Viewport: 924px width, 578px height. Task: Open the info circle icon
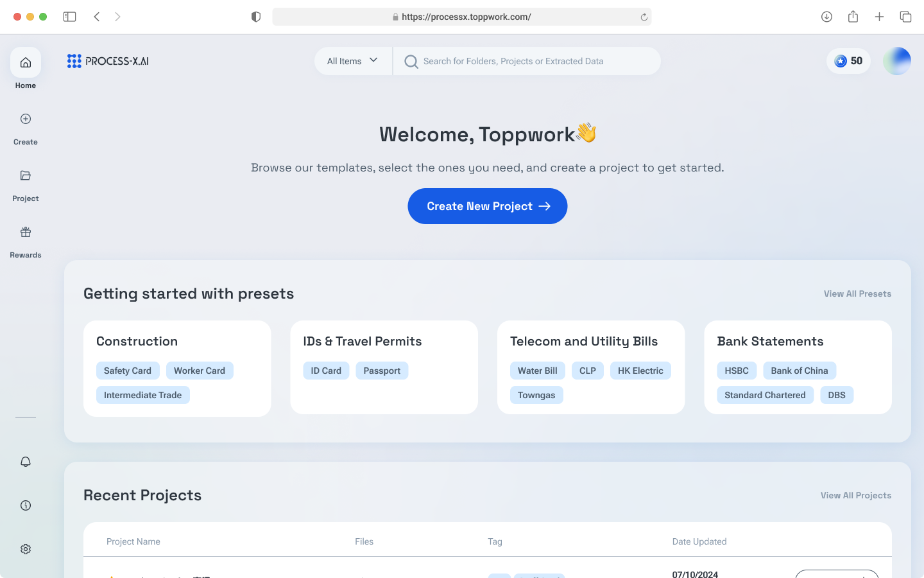pos(26,505)
